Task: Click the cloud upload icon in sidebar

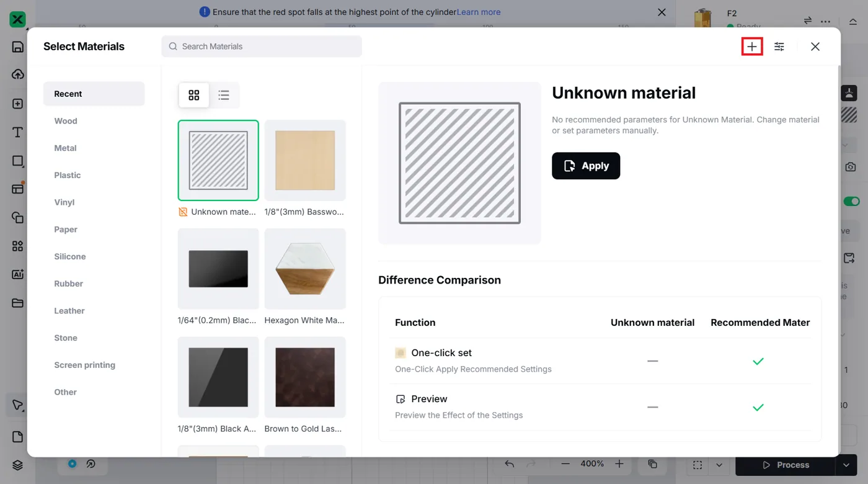Action: (17, 74)
